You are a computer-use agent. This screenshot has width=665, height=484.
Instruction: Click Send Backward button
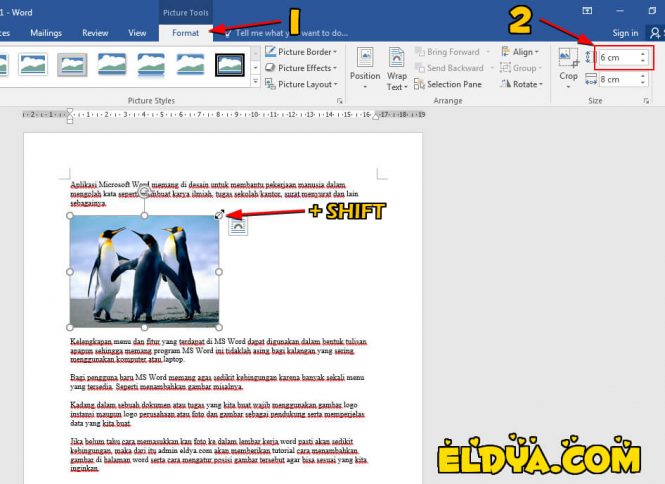[455, 68]
